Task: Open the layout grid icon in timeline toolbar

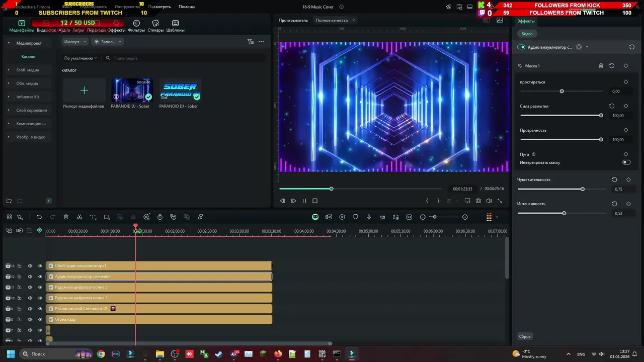Action: click(9, 217)
